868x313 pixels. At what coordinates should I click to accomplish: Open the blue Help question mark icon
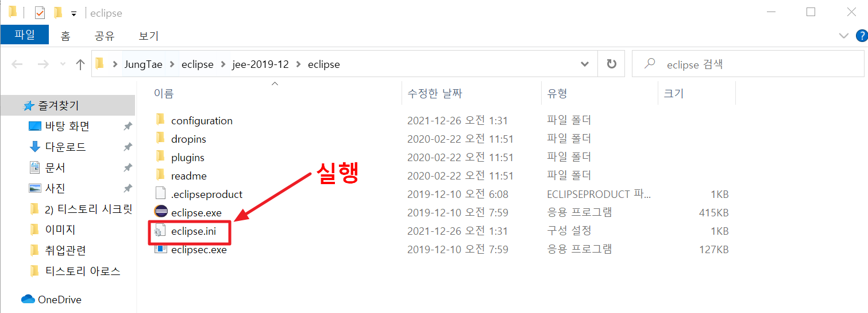point(862,36)
